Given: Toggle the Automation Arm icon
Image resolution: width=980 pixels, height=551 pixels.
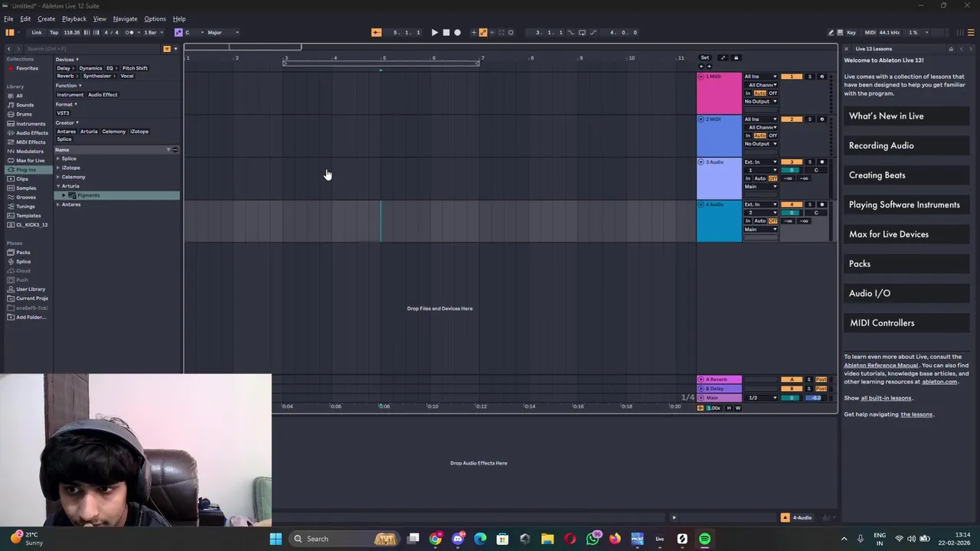Looking at the screenshot, I should 483,32.
